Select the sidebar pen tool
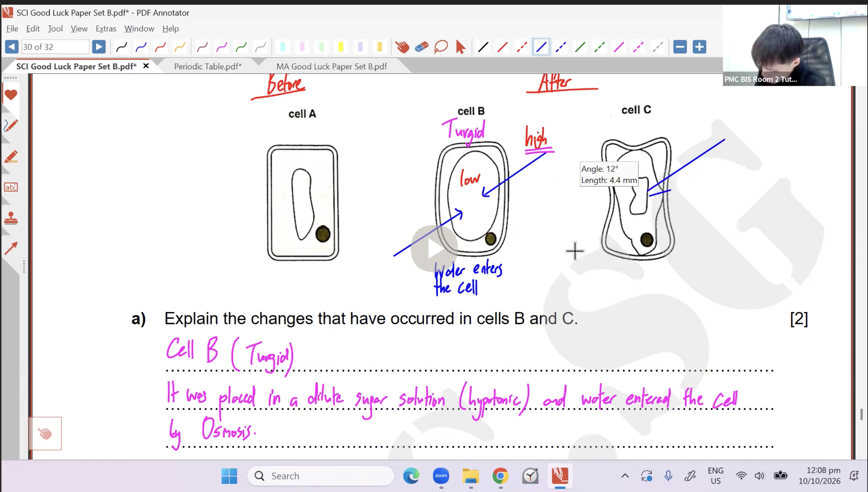868x492 pixels. (11, 126)
